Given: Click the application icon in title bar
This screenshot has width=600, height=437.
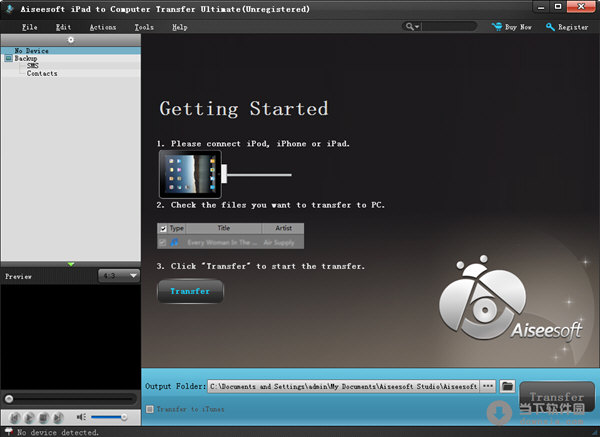Looking at the screenshot, I should [10, 8].
